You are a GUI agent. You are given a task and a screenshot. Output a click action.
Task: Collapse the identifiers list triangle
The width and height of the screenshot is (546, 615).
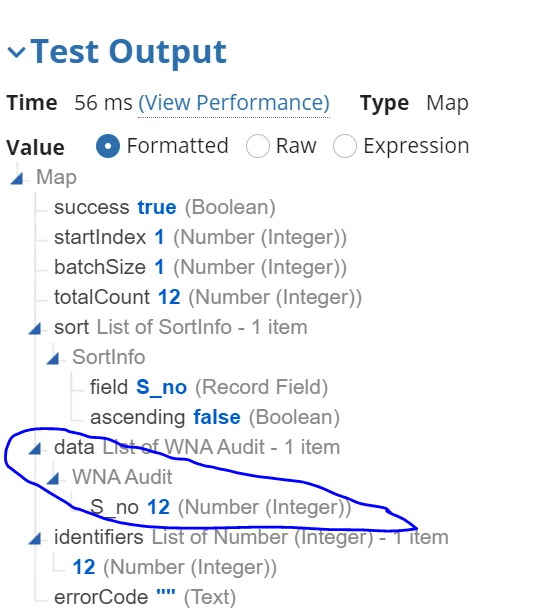coord(35,539)
